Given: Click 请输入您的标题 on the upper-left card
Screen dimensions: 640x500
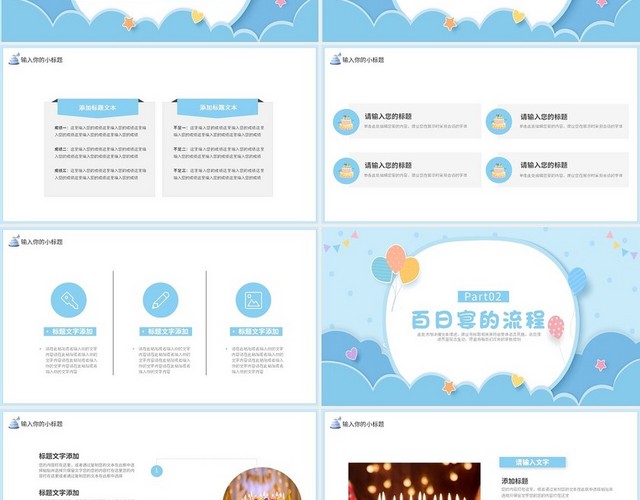Looking at the screenshot, I should click(x=388, y=116).
